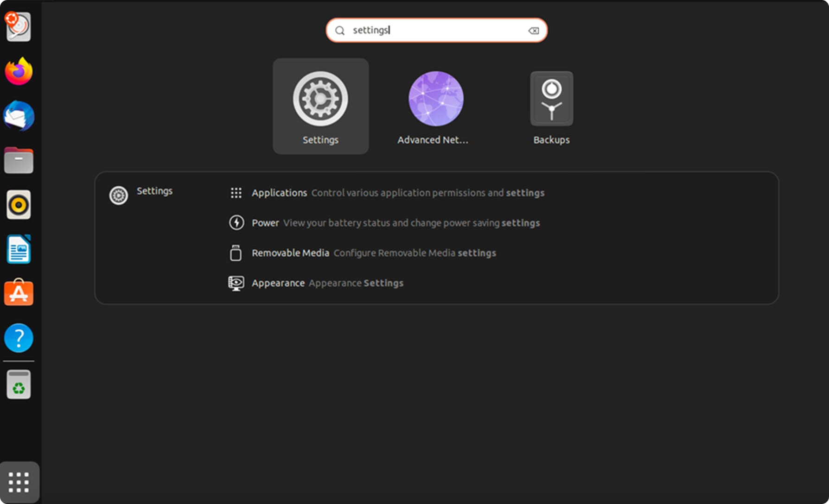Click inside the search input field
The height and width of the screenshot is (504, 829).
436,31
